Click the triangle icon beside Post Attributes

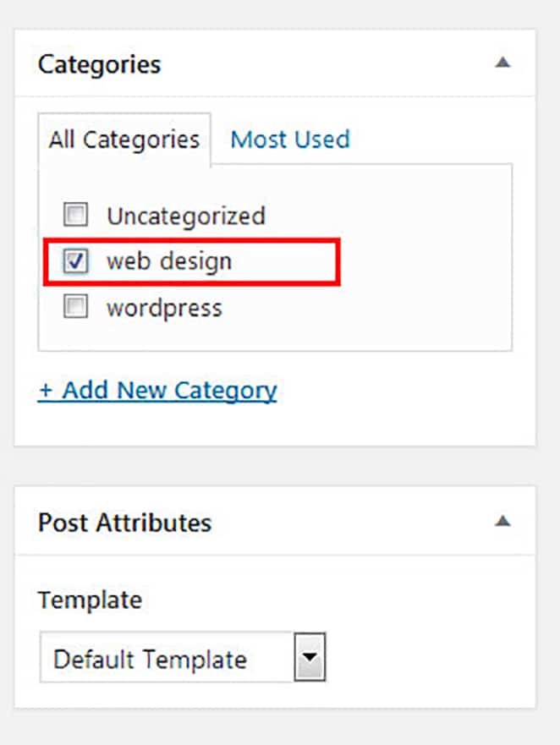(503, 522)
